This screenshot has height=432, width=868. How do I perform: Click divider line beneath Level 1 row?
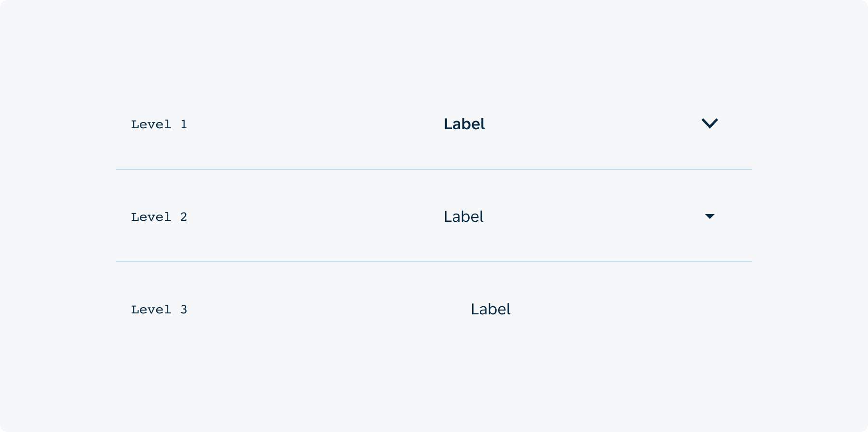pos(434,169)
